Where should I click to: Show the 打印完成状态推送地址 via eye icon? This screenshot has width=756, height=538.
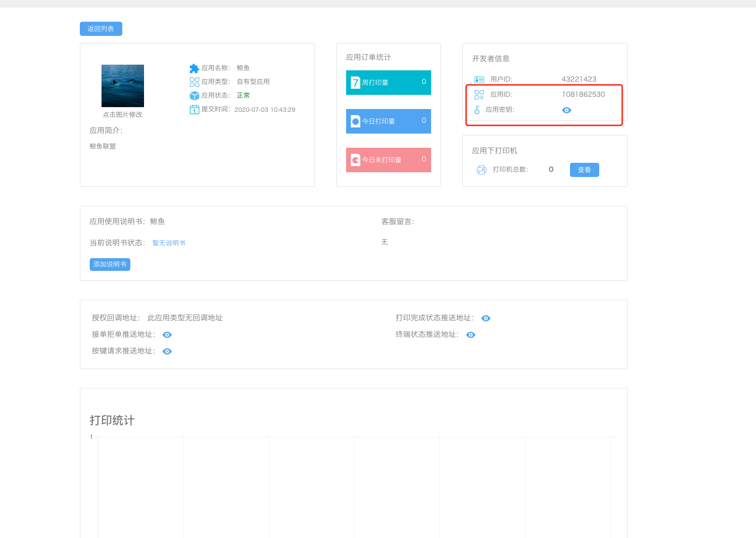(x=486, y=319)
